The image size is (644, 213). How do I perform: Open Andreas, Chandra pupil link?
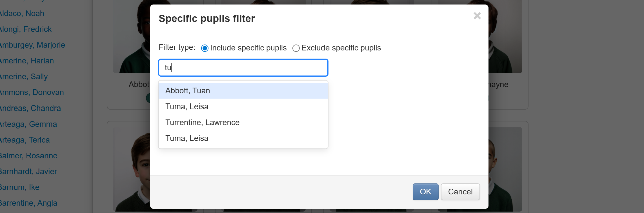30,108
